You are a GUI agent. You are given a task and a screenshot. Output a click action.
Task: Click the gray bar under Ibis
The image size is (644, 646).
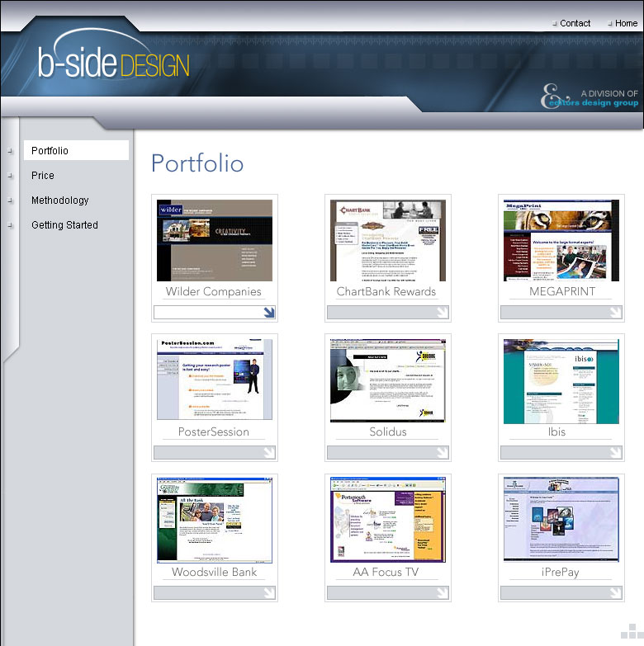pyautogui.click(x=561, y=452)
